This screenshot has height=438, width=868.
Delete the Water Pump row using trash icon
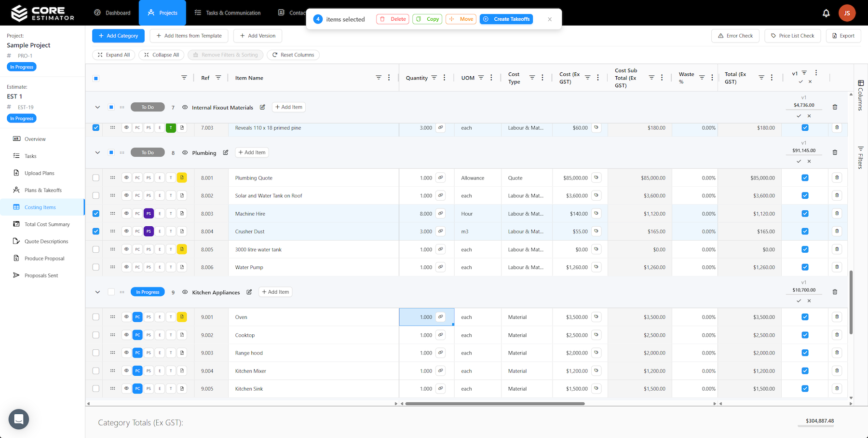coord(837,267)
